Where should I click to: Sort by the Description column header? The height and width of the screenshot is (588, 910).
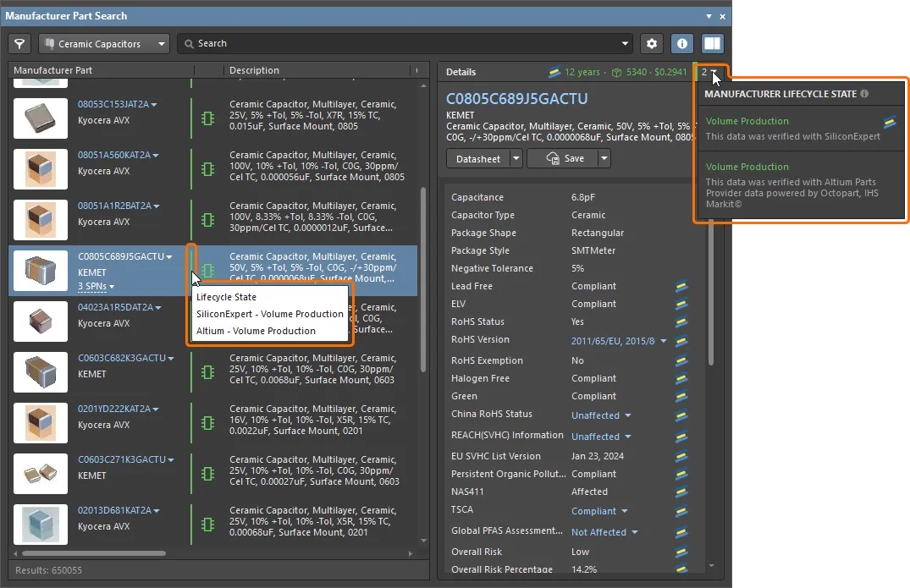click(254, 70)
